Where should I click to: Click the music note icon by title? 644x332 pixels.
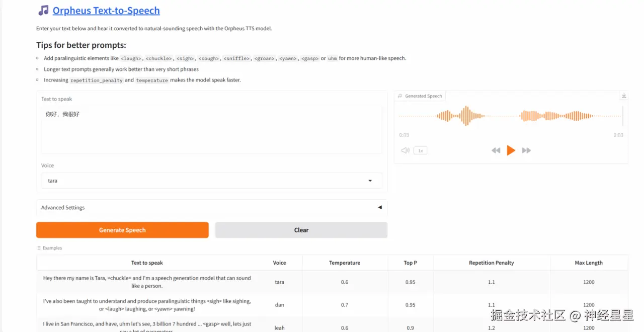click(x=44, y=11)
